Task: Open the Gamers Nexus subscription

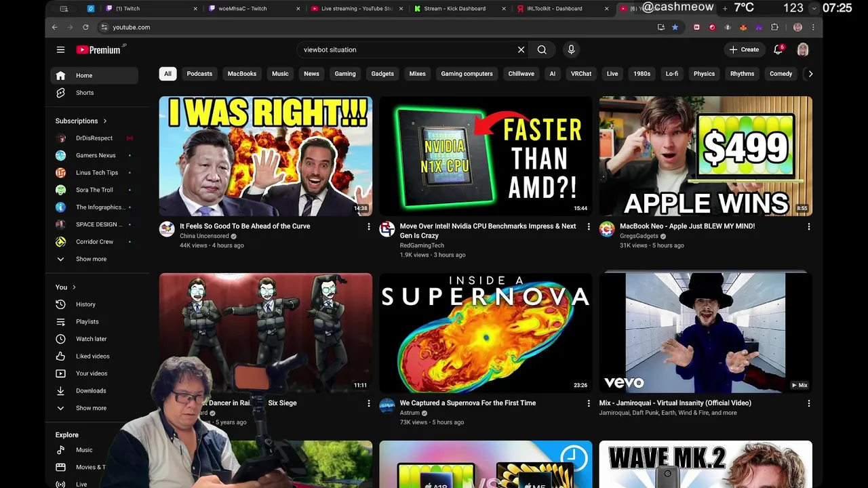Action: pos(94,155)
